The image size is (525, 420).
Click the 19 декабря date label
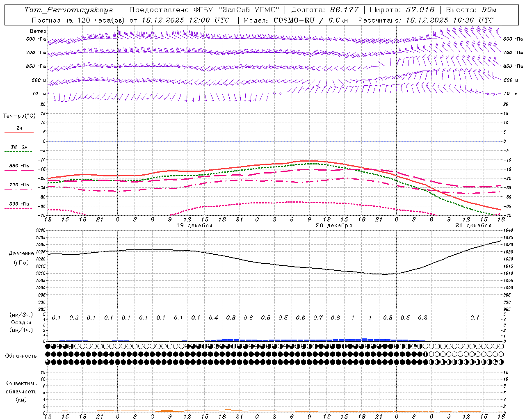pos(194,226)
